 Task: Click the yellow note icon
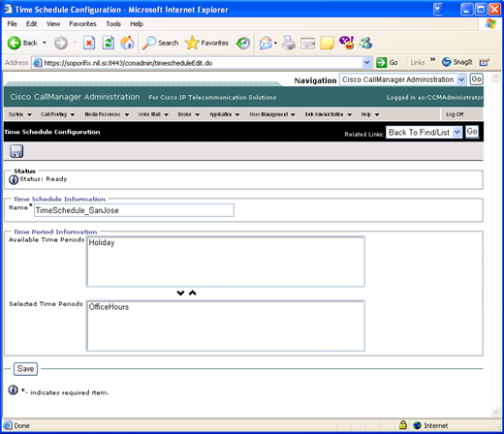pos(327,43)
